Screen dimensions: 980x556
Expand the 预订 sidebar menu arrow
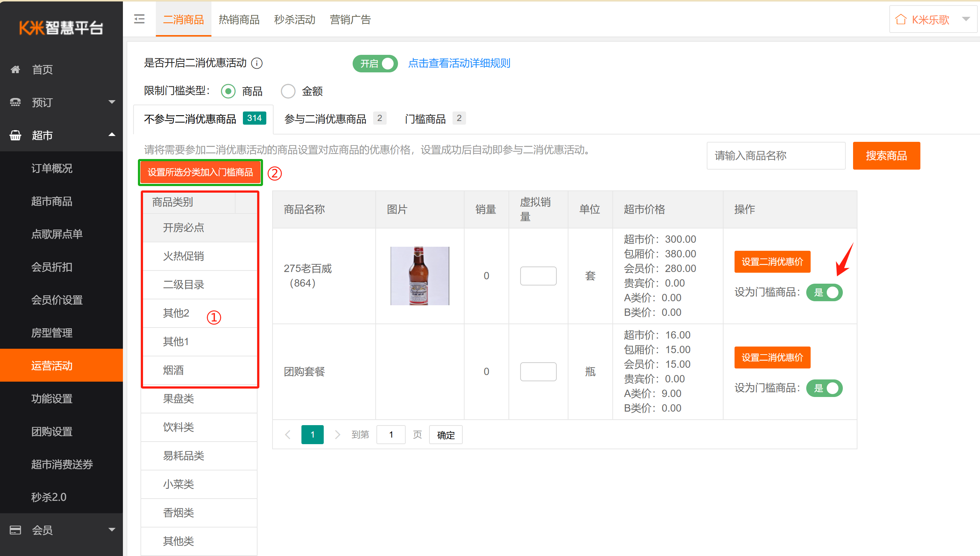pyautogui.click(x=112, y=102)
